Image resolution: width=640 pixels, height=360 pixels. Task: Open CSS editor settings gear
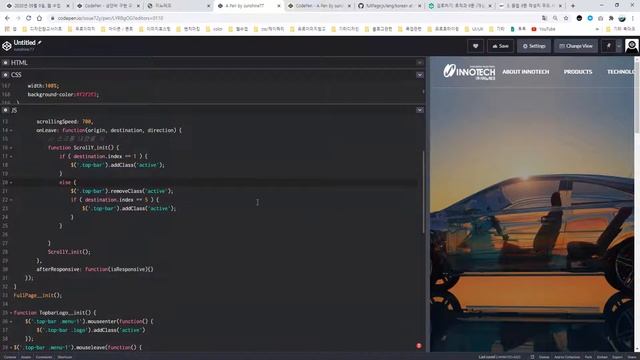[5, 75]
